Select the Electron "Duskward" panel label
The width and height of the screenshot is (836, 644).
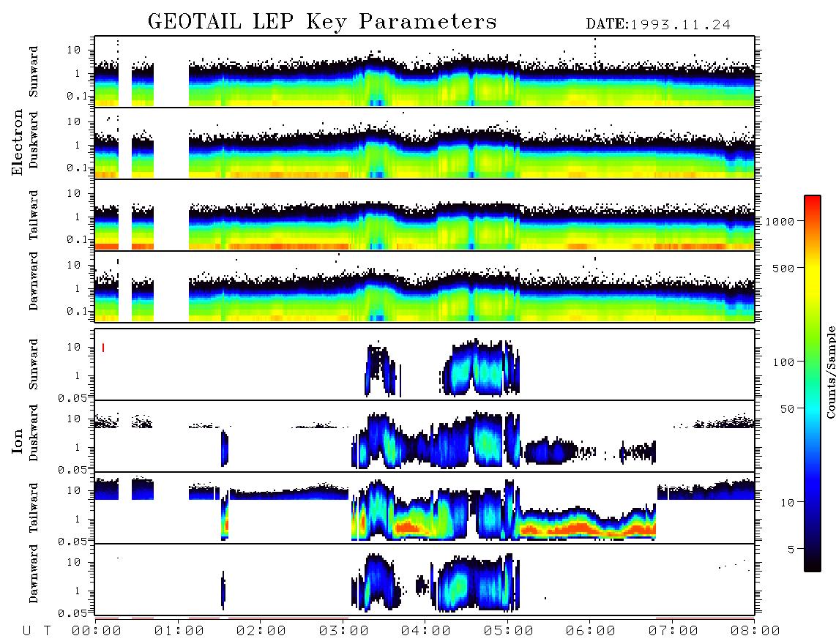[x=34, y=141]
